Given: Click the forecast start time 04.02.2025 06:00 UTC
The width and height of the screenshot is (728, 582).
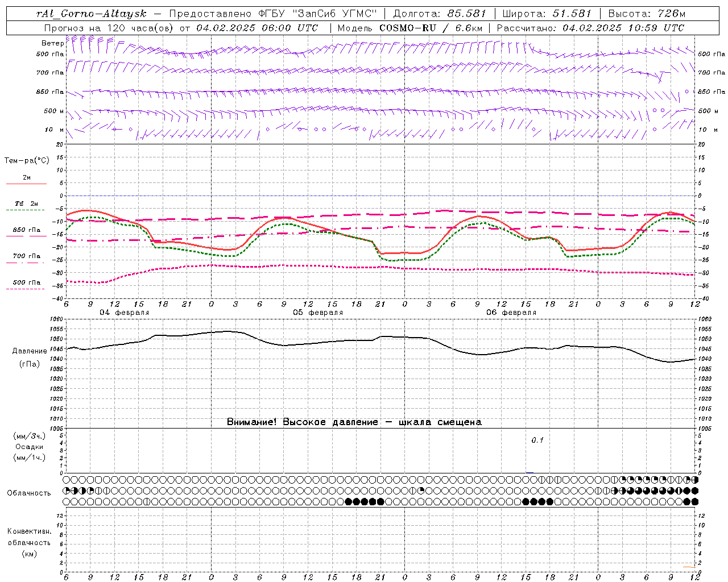Looking at the screenshot, I should pos(257,28).
